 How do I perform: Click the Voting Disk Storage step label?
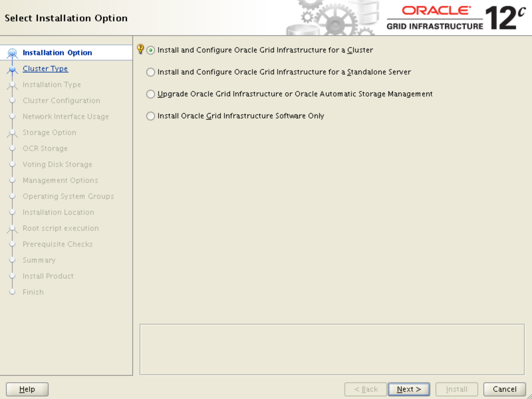click(58, 164)
